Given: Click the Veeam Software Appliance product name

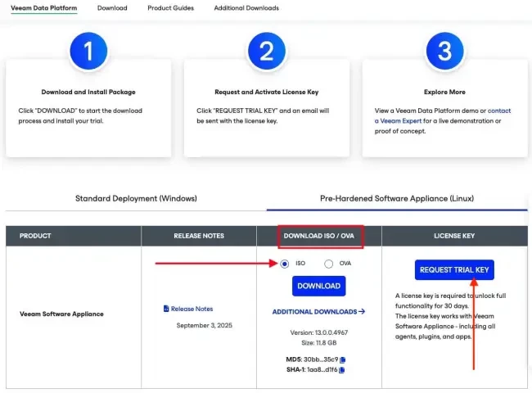Looking at the screenshot, I should tap(61, 314).
